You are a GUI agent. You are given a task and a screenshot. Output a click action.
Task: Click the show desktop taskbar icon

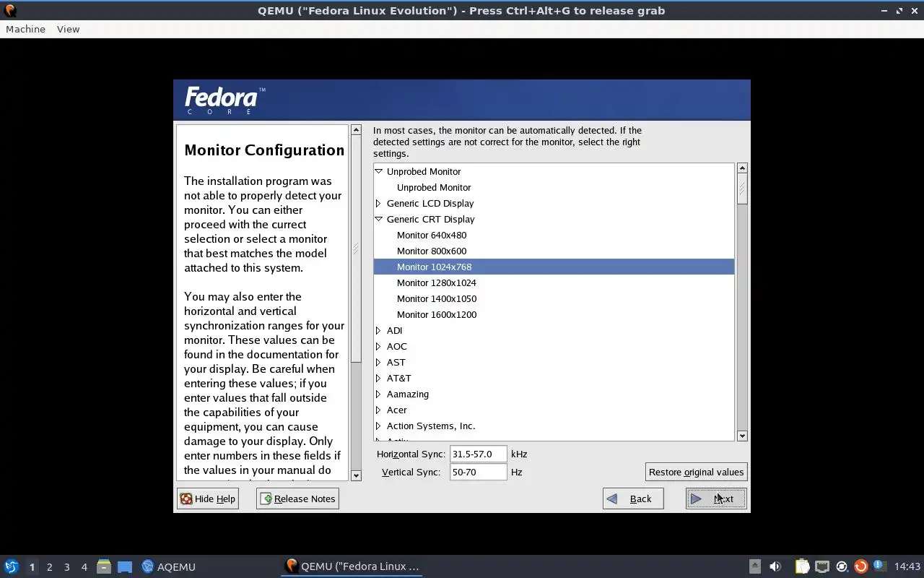(125, 566)
